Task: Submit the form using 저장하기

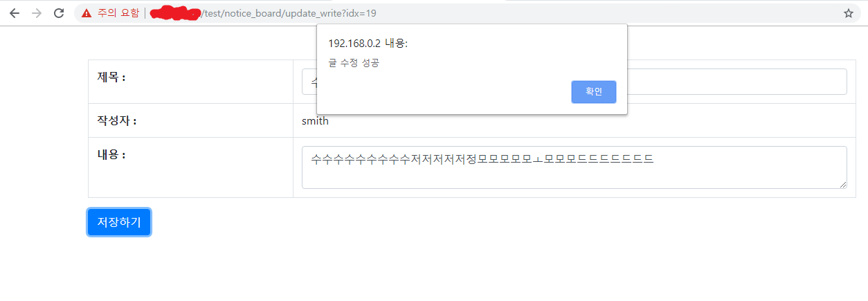Action: (x=119, y=222)
